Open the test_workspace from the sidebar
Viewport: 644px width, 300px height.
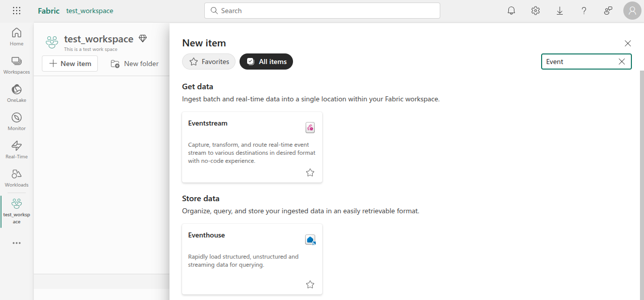(16, 211)
